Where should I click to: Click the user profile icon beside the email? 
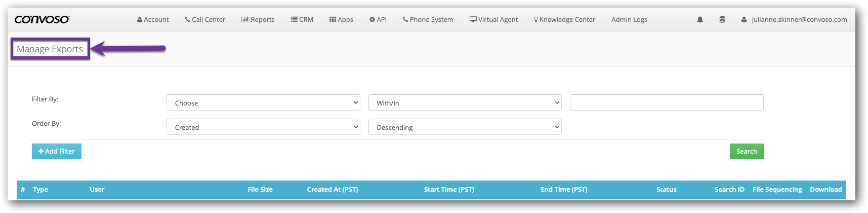(744, 20)
